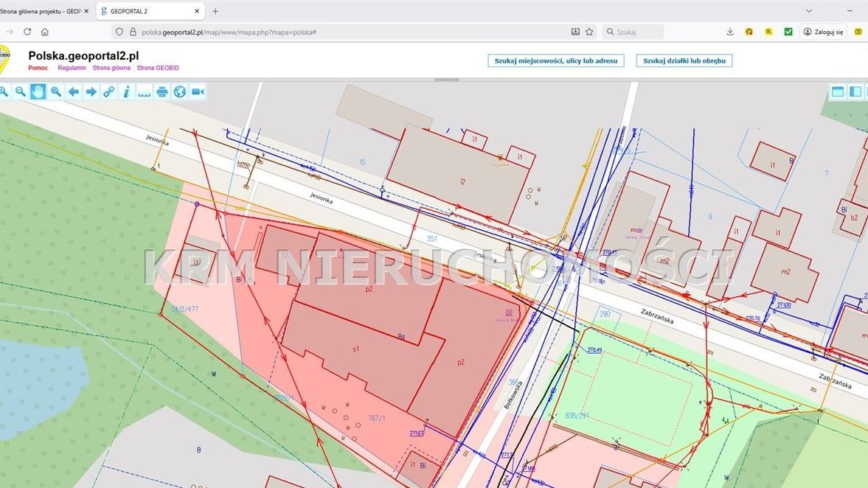Expand the browser tab list chevron

click(809, 11)
